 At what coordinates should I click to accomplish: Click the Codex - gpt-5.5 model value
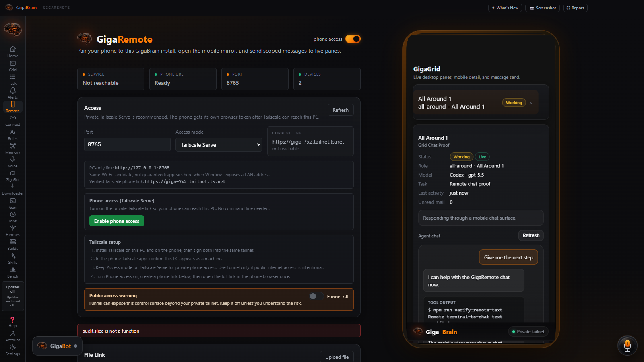click(467, 175)
